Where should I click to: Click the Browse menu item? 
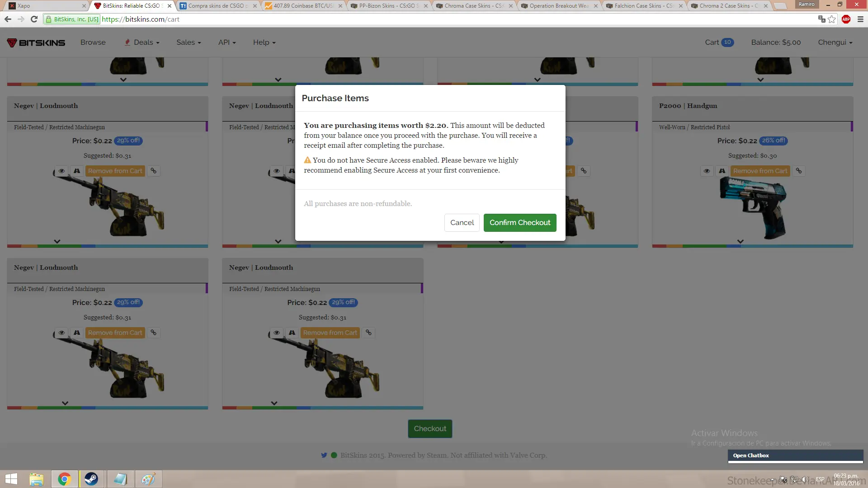pos(93,42)
